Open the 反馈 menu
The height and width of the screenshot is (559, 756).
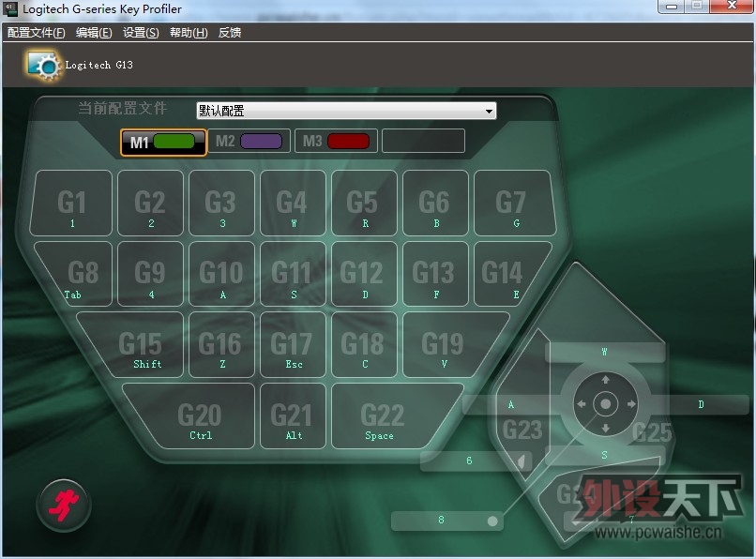(x=230, y=33)
